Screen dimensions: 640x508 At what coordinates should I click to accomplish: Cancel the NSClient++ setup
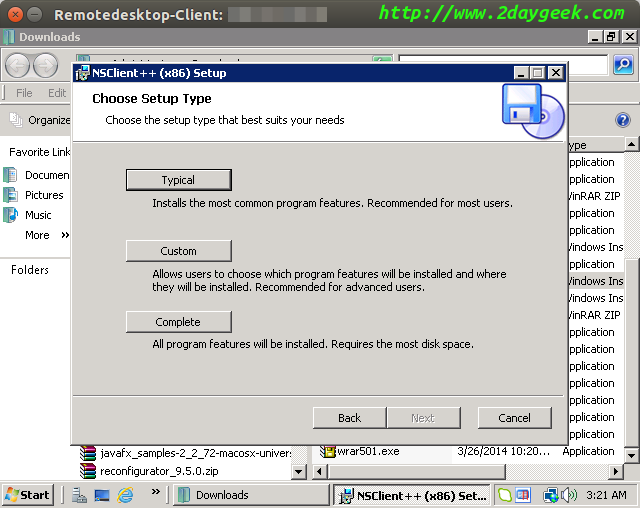pos(514,418)
